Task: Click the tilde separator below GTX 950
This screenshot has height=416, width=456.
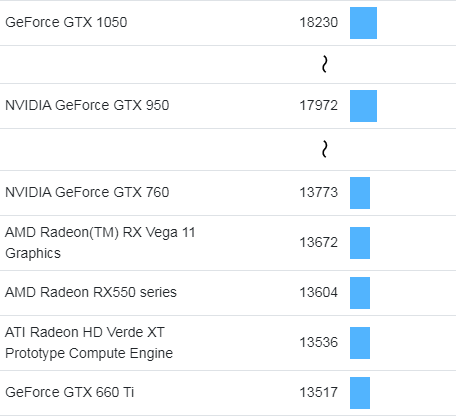Action: click(x=325, y=149)
